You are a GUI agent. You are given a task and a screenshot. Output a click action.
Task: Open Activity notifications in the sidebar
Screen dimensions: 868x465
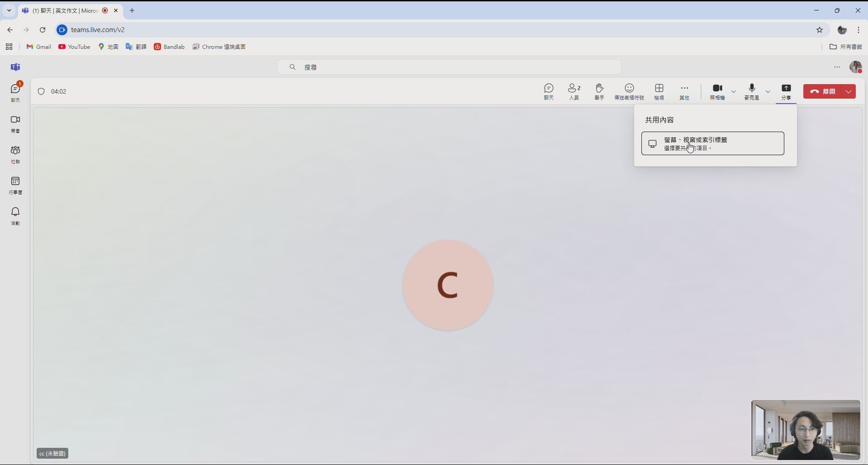tap(15, 216)
